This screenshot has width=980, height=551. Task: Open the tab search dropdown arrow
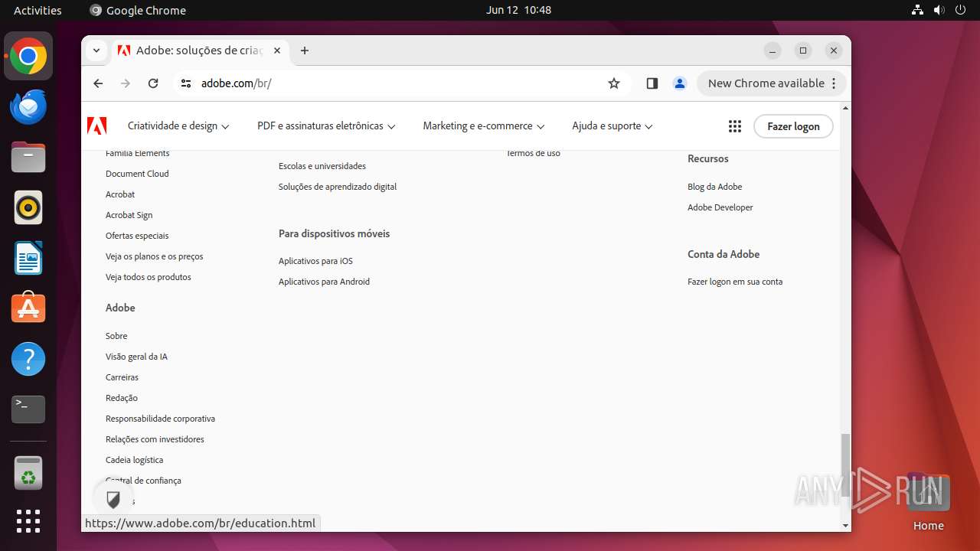(x=96, y=51)
